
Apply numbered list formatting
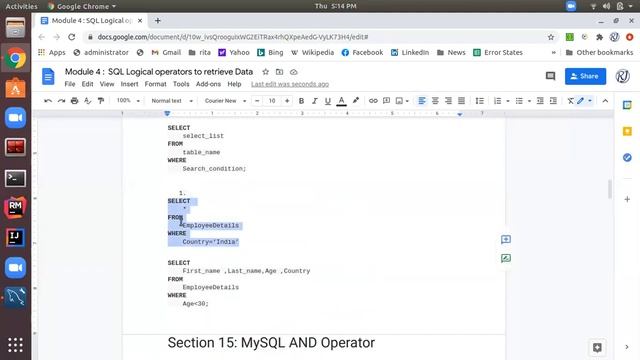[498, 101]
